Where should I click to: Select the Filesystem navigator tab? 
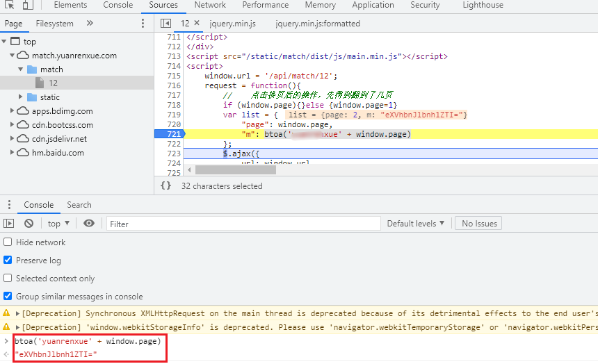pos(54,24)
